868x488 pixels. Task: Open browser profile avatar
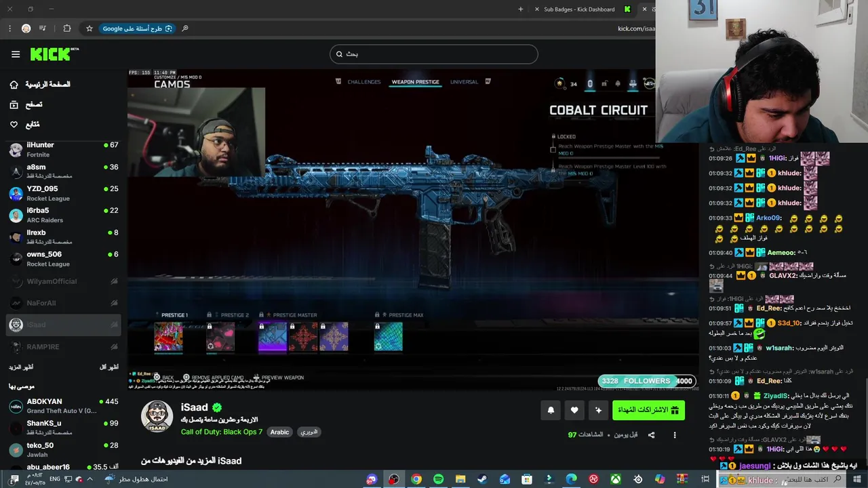(x=26, y=28)
